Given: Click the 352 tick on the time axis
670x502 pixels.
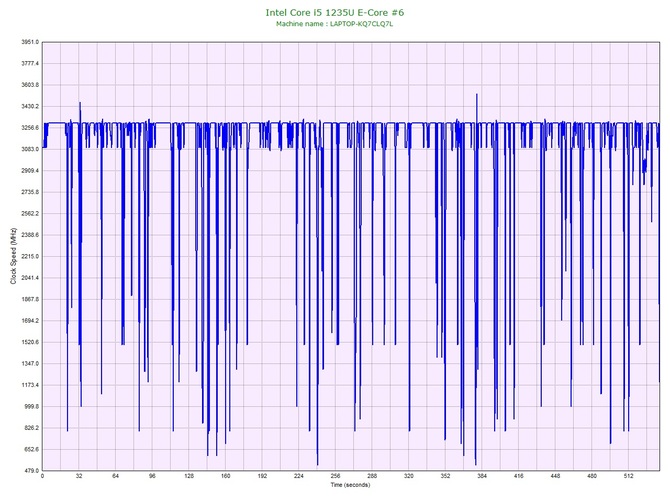Looking at the screenshot, I should click(446, 476).
